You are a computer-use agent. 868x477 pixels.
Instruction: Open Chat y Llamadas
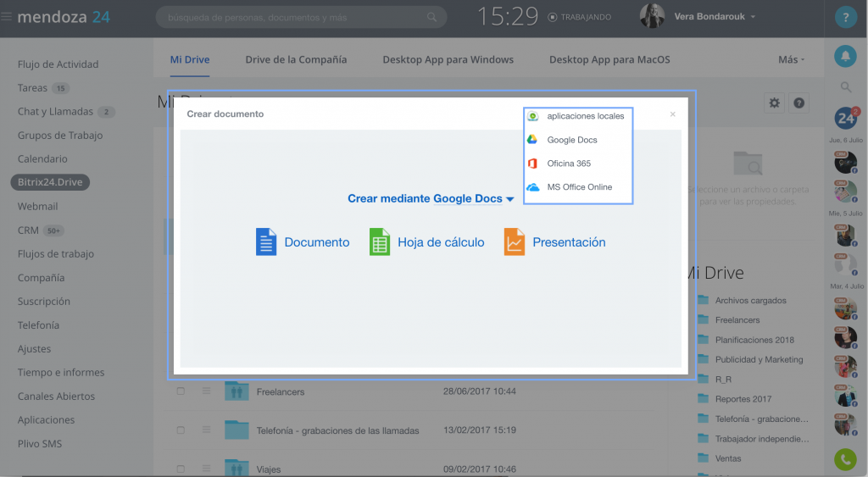pyautogui.click(x=55, y=112)
